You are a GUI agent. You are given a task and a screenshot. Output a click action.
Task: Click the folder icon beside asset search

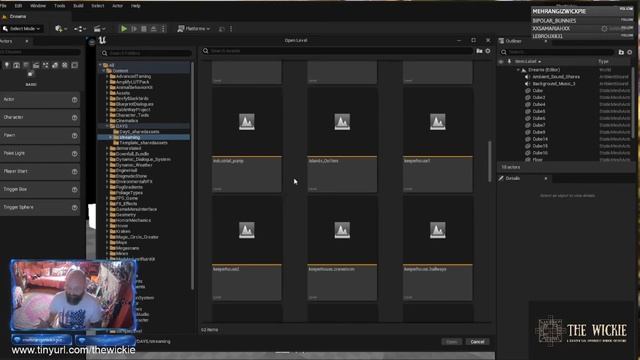pyautogui.click(x=479, y=51)
